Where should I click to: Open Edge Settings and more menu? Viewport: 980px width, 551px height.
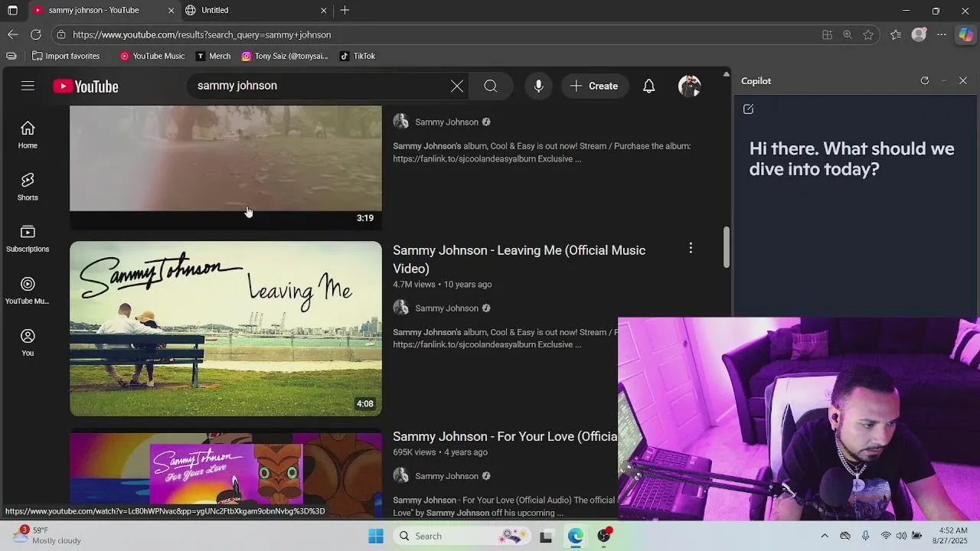pos(941,34)
